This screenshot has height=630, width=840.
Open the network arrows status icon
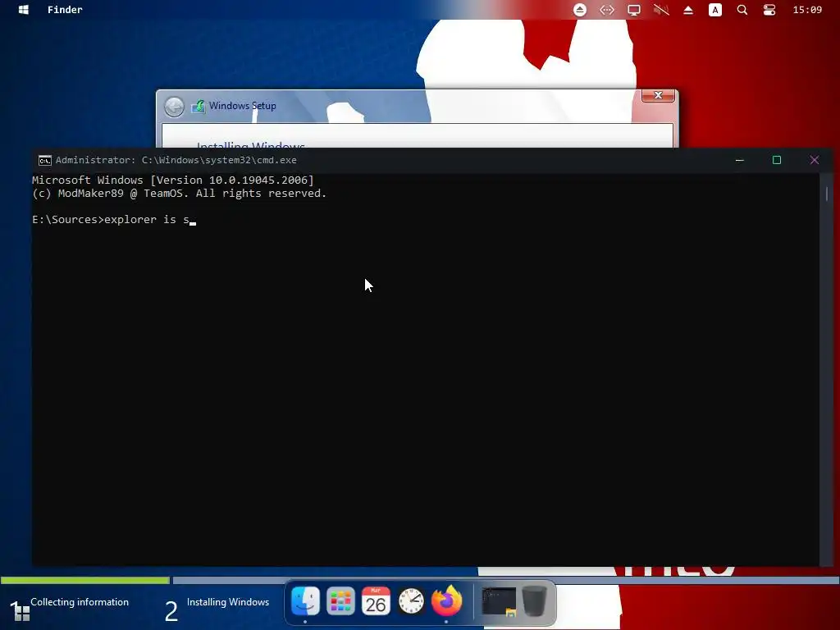(607, 10)
